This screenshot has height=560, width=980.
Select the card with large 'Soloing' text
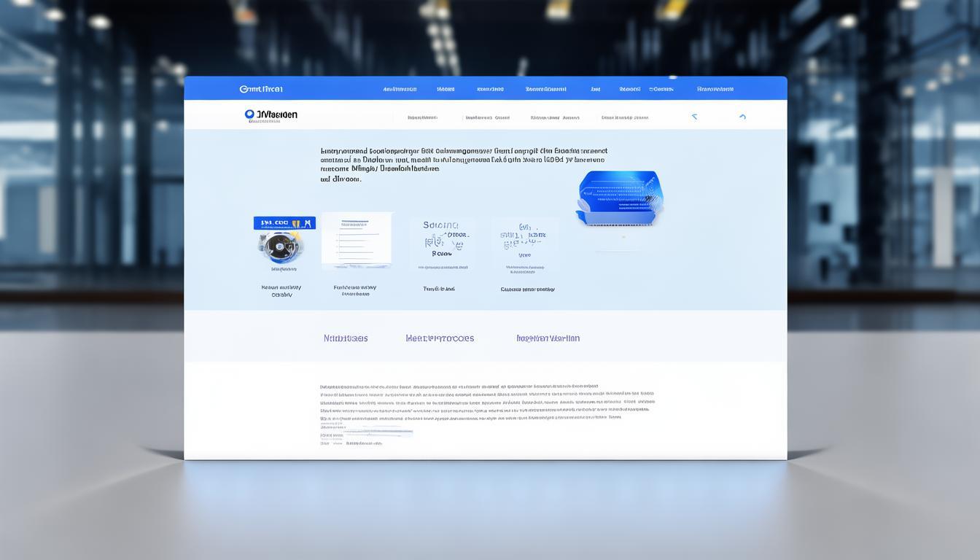441,244
